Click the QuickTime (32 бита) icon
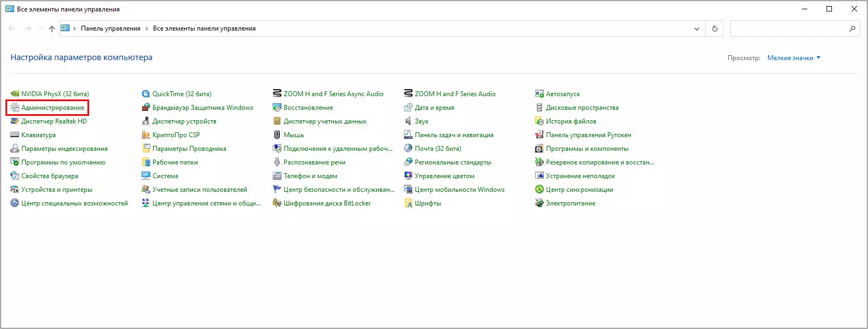The image size is (868, 329). click(x=146, y=94)
